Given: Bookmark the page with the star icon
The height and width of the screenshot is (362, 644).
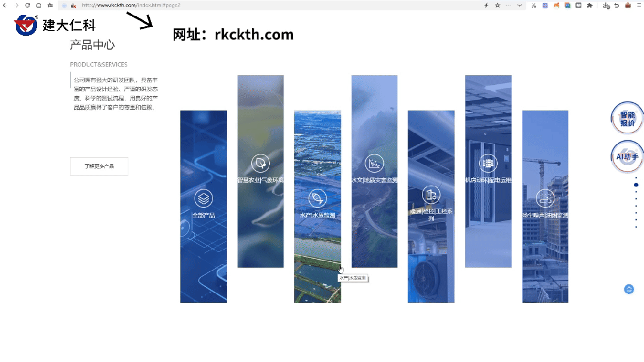Looking at the screenshot, I should tap(497, 5).
